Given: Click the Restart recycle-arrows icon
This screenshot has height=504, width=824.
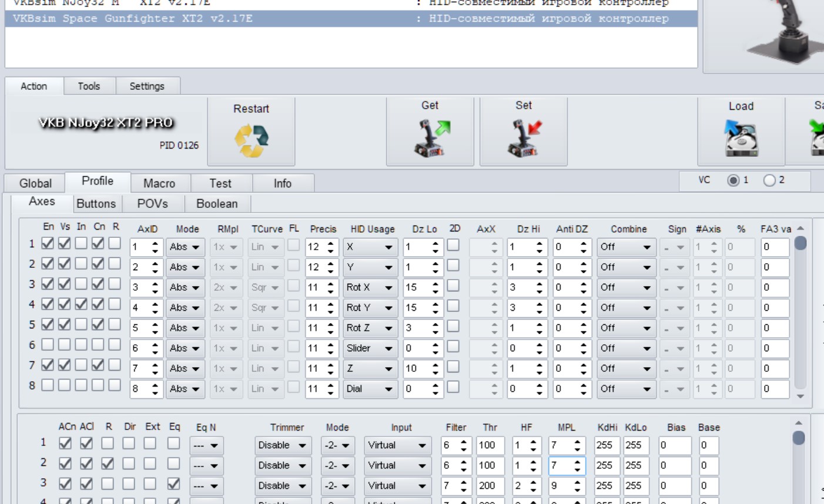Looking at the screenshot, I should (251, 141).
